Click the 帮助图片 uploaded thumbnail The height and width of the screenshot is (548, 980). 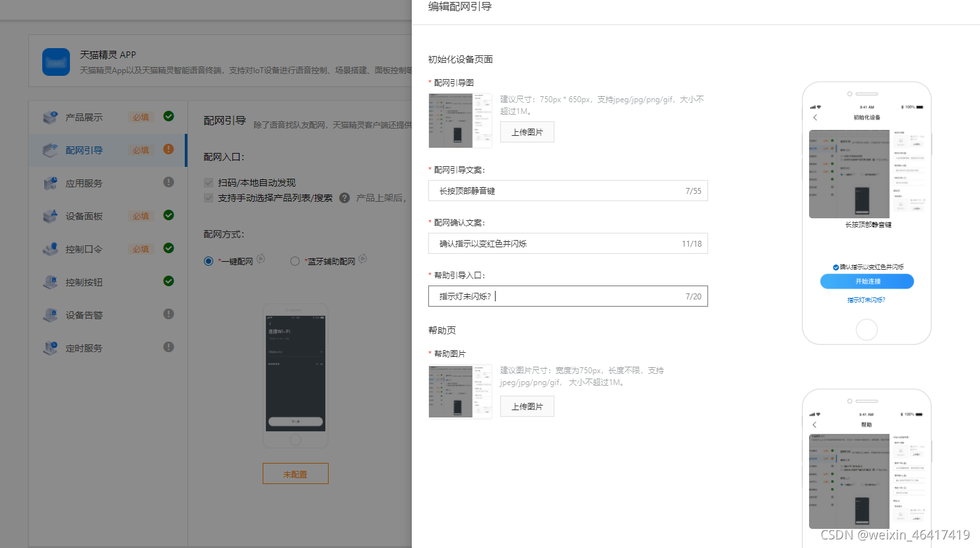[x=460, y=392]
